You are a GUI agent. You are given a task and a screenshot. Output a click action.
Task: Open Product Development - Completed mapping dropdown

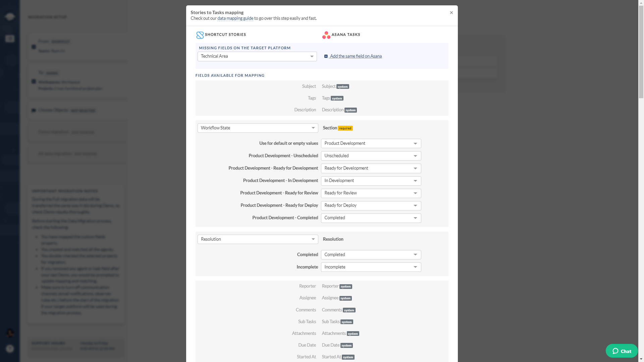(x=371, y=218)
